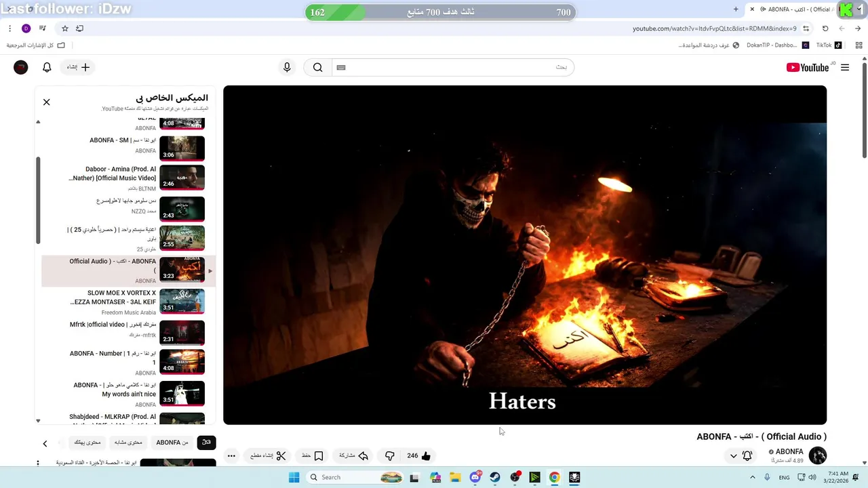868x488 pixels.
Task: Open the 'كل الإشارات المرجعية' bookmarks folder
Action: coord(36,45)
